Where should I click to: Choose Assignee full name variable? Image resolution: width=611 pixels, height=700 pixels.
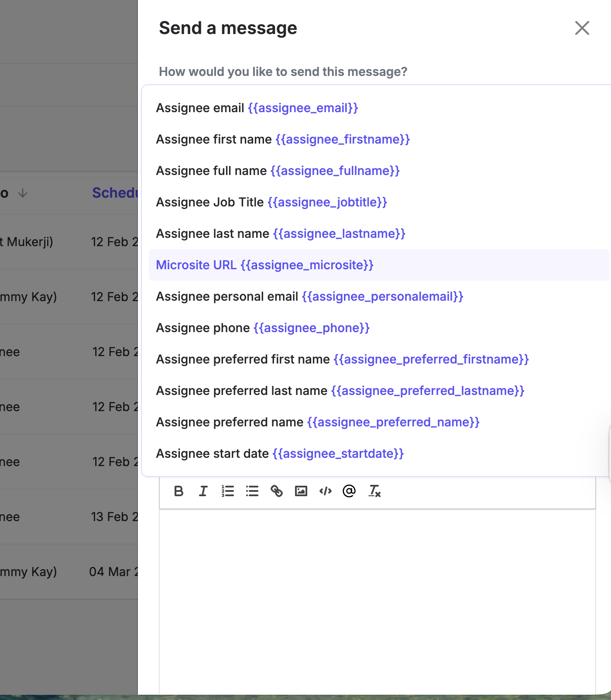[x=379, y=171]
